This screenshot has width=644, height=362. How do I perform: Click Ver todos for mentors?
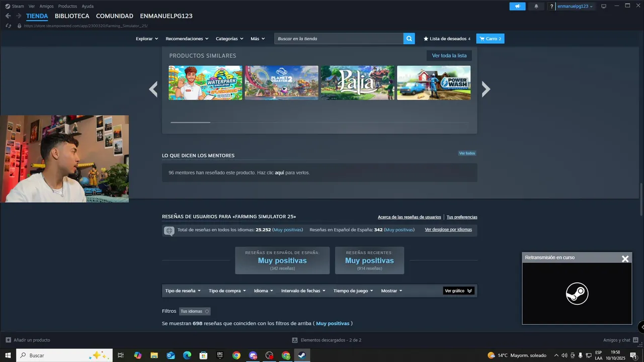point(467,153)
